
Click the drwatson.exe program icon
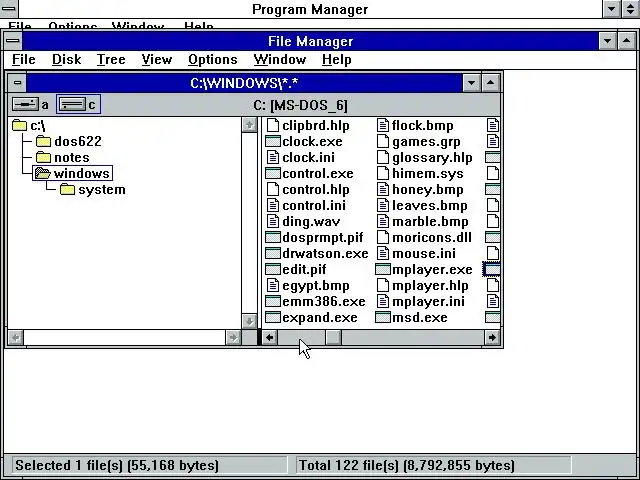[x=273, y=253]
